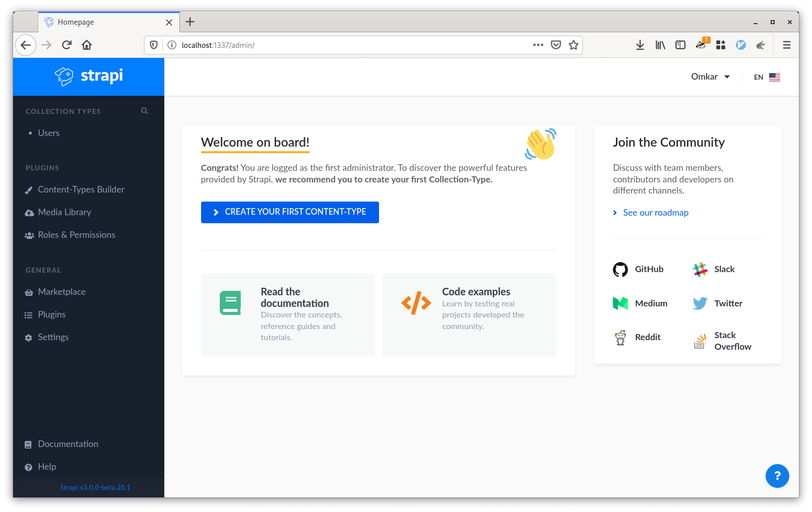Open the Firefox hamburger menu
Viewport: 812px width, 512px height.
787,45
